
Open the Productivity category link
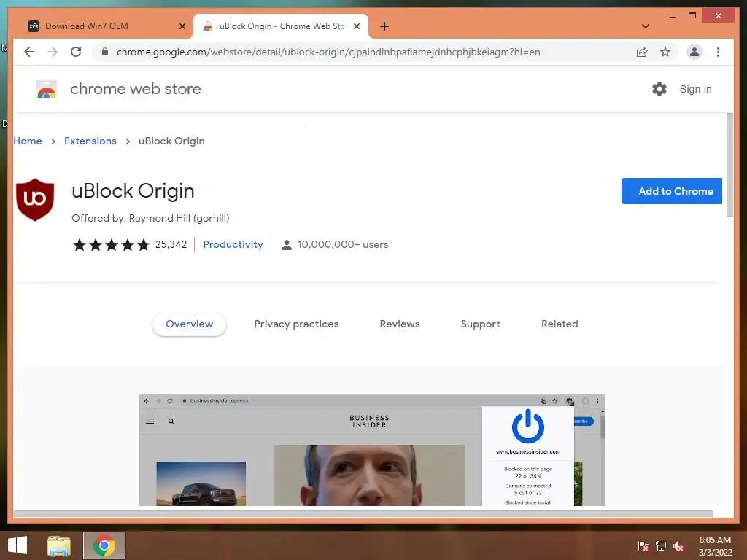tap(233, 245)
